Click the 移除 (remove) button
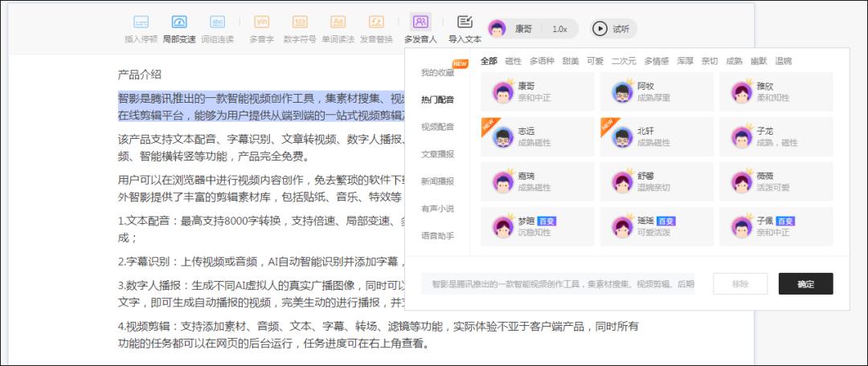 [x=740, y=283]
